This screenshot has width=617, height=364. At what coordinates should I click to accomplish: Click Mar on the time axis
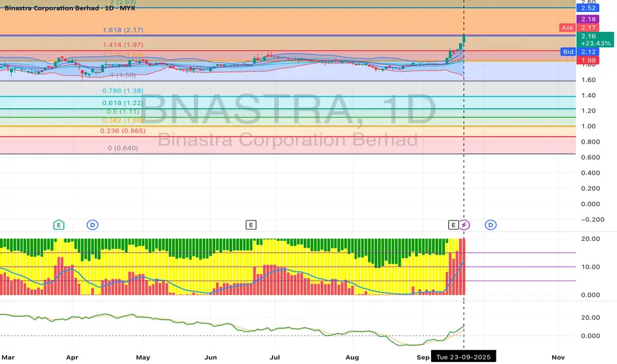tap(8, 357)
